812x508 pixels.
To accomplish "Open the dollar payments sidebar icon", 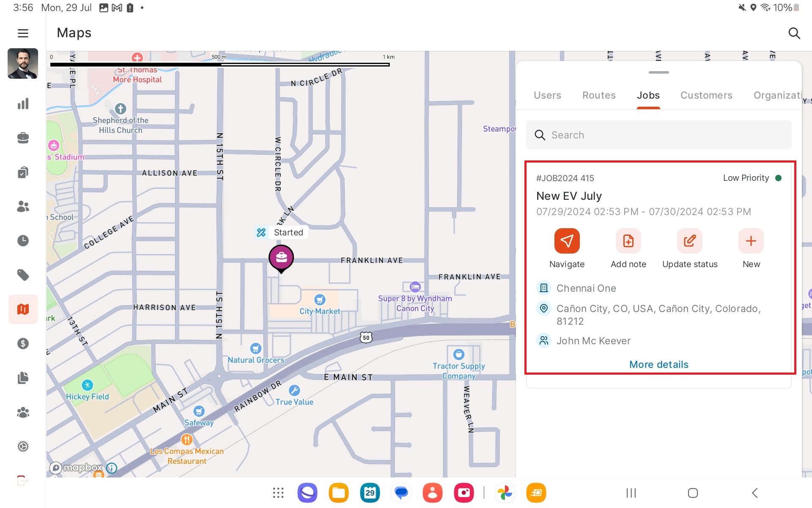I will 23,343.
